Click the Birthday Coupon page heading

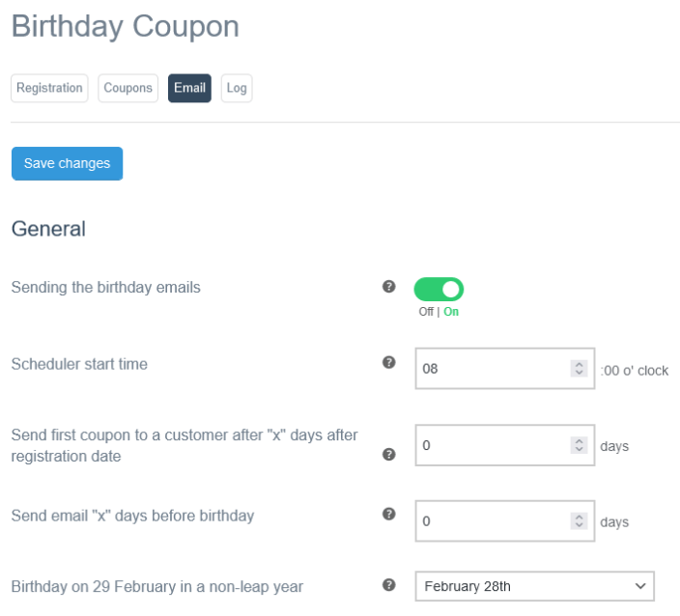125,26
